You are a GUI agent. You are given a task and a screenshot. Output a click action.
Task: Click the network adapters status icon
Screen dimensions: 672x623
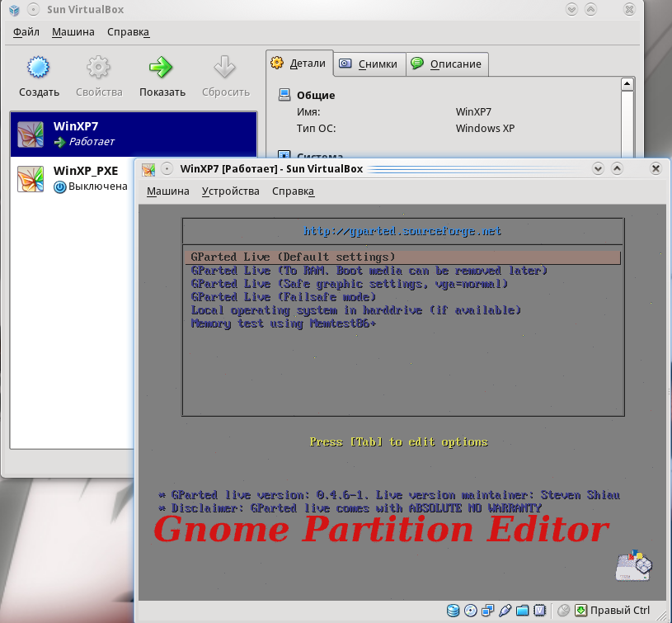click(487, 610)
